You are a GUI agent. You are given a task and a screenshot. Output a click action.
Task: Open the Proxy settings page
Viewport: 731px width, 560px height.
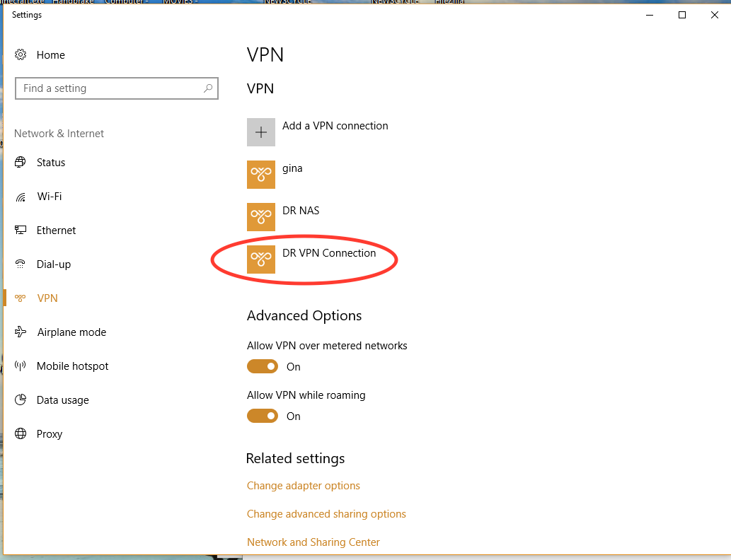(50, 434)
